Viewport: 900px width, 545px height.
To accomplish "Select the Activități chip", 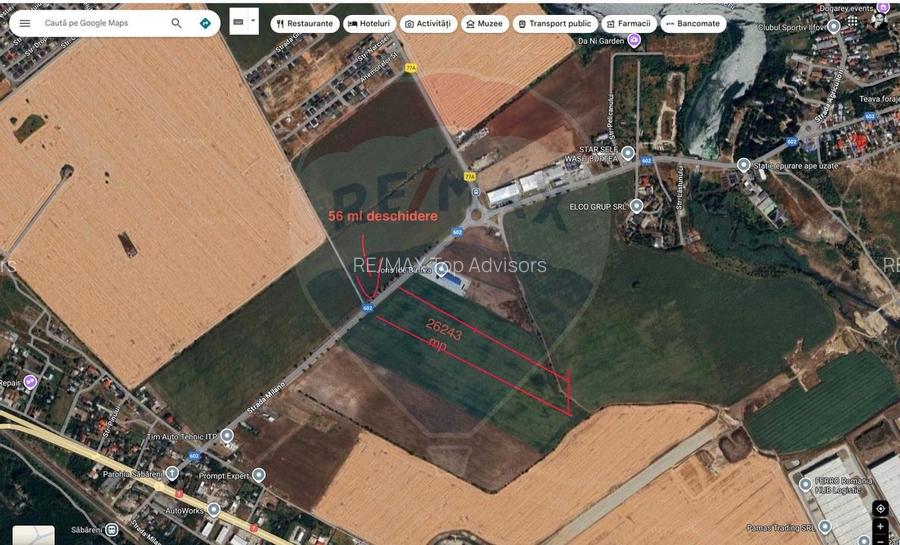I will (428, 24).
